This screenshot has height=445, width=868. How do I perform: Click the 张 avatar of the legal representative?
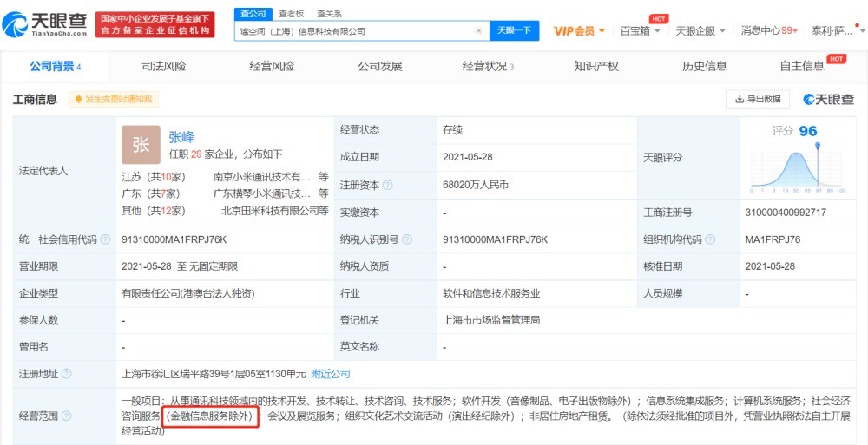pyautogui.click(x=141, y=145)
